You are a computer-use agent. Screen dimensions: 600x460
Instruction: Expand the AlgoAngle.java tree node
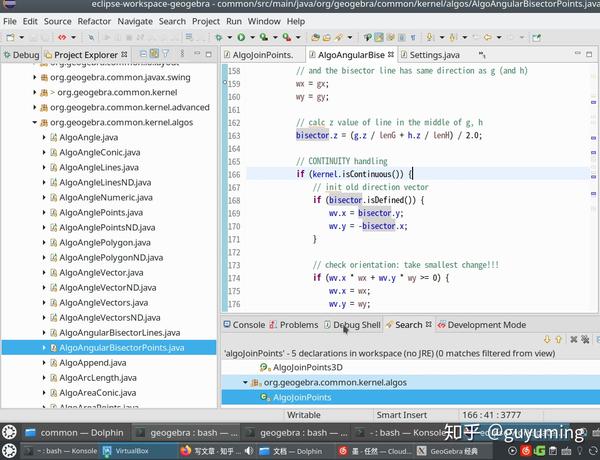[44, 137]
